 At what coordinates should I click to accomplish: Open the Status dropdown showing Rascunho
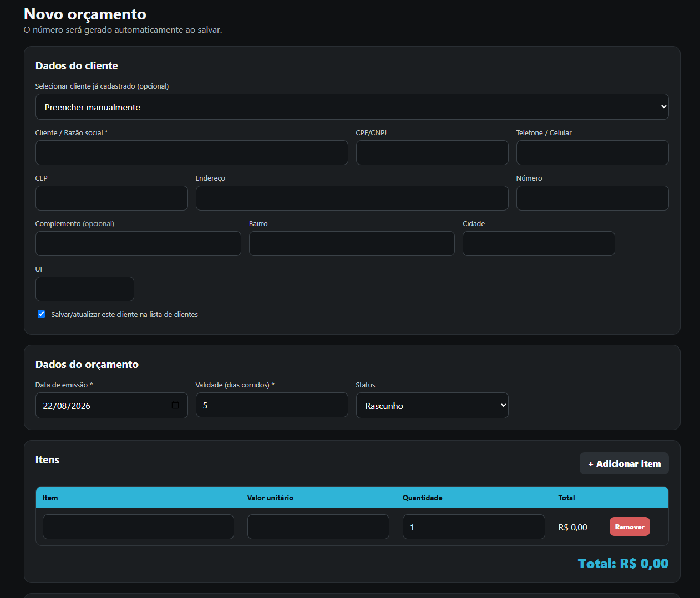(x=432, y=406)
